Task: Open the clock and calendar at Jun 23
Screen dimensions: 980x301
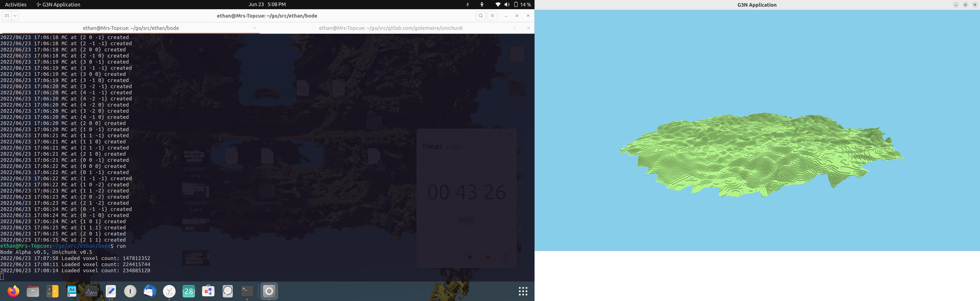Action: (267, 4)
